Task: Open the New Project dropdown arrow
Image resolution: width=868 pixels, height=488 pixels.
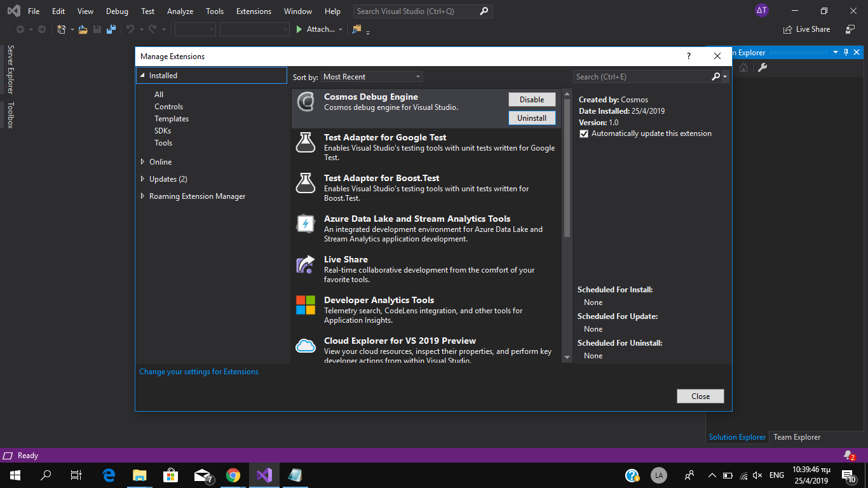Action: click(72, 29)
